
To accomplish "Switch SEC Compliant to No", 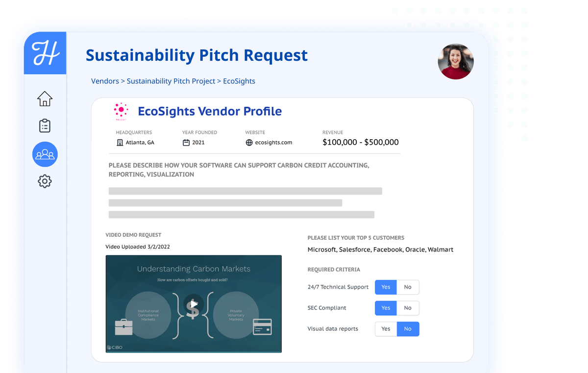I will pos(408,308).
